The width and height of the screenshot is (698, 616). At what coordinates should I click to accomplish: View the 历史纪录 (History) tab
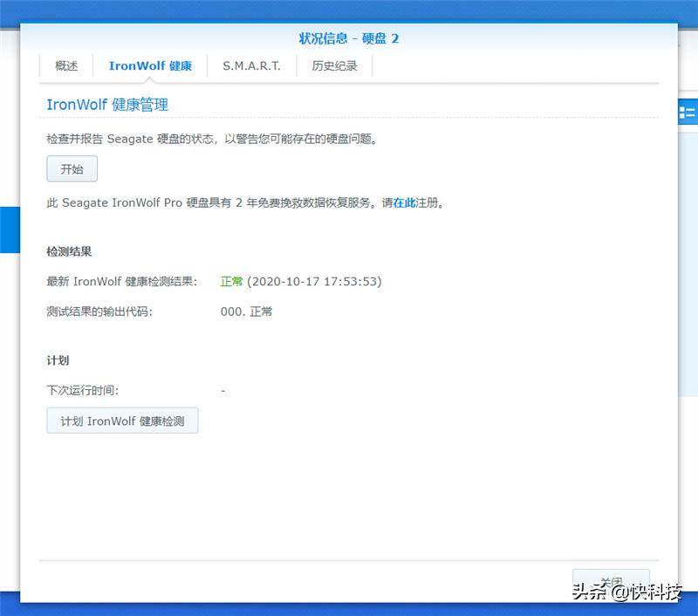[335, 65]
